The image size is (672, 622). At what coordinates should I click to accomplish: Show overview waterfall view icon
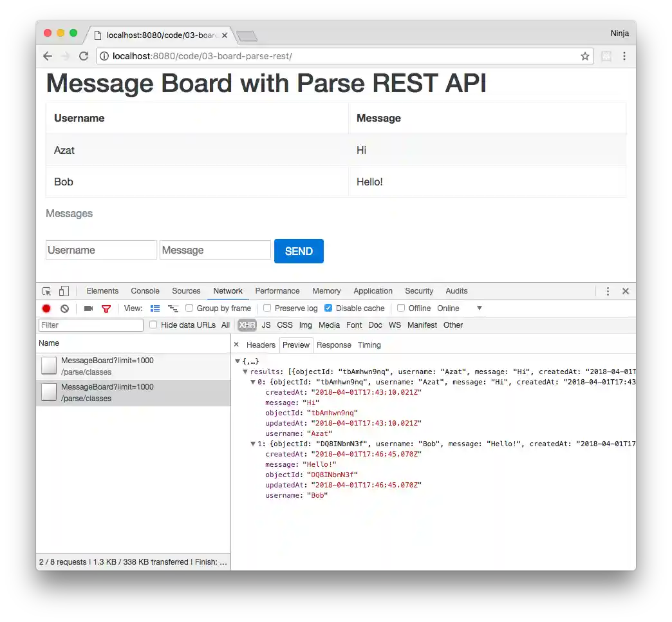(173, 308)
